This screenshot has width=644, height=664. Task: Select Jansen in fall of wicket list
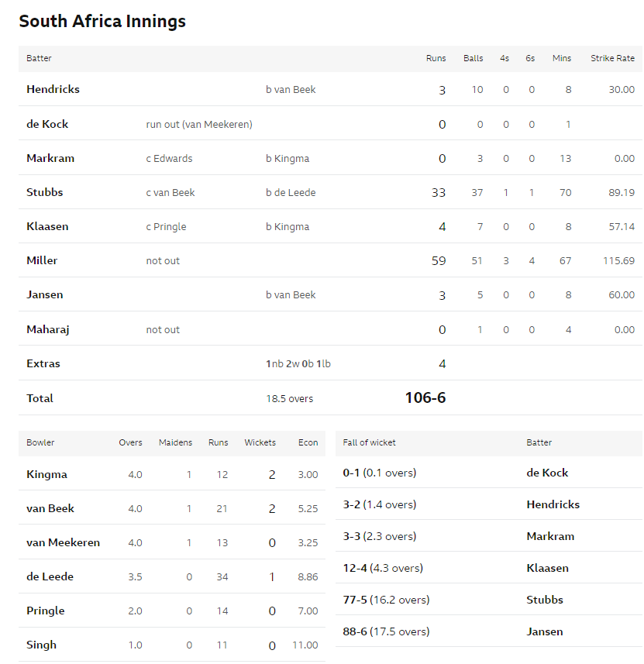(545, 631)
